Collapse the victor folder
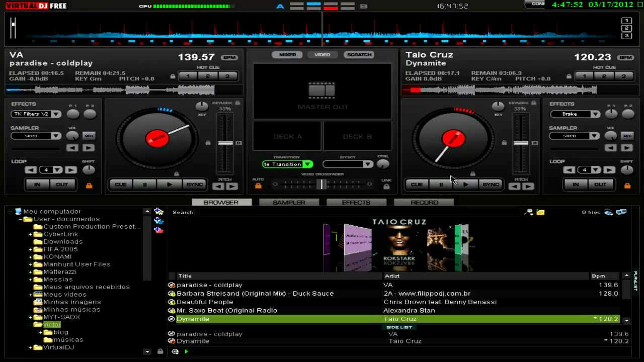644x362 pixels. click(x=30, y=325)
